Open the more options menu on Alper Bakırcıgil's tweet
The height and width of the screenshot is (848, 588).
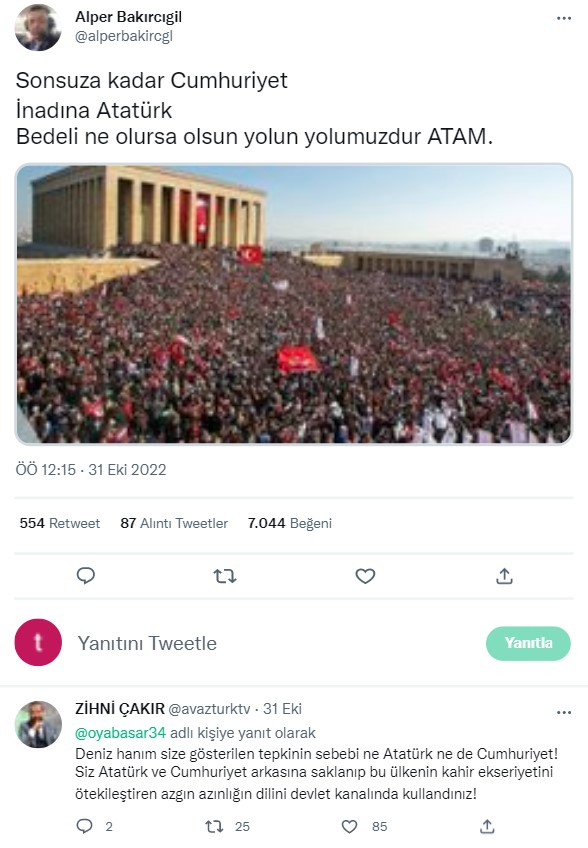[564, 18]
